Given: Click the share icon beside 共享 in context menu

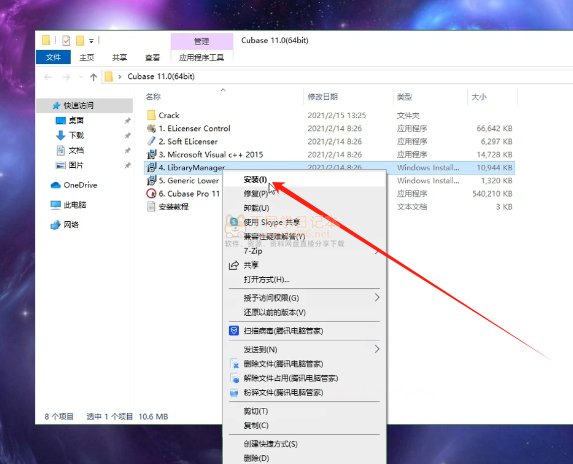Looking at the screenshot, I should pos(234,265).
